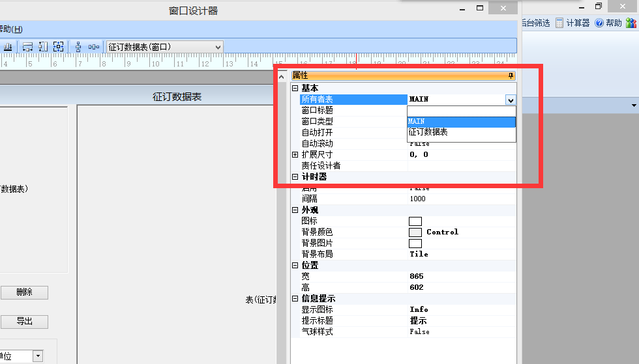Open the 计算器 calculator tool
This screenshot has width=639, height=364.
pos(572,23)
